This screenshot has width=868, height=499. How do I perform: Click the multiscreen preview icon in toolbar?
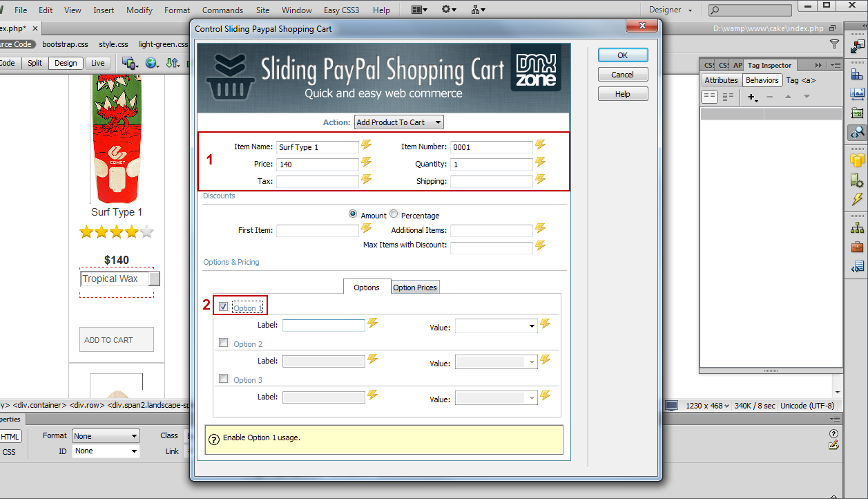(x=129, y=63)
